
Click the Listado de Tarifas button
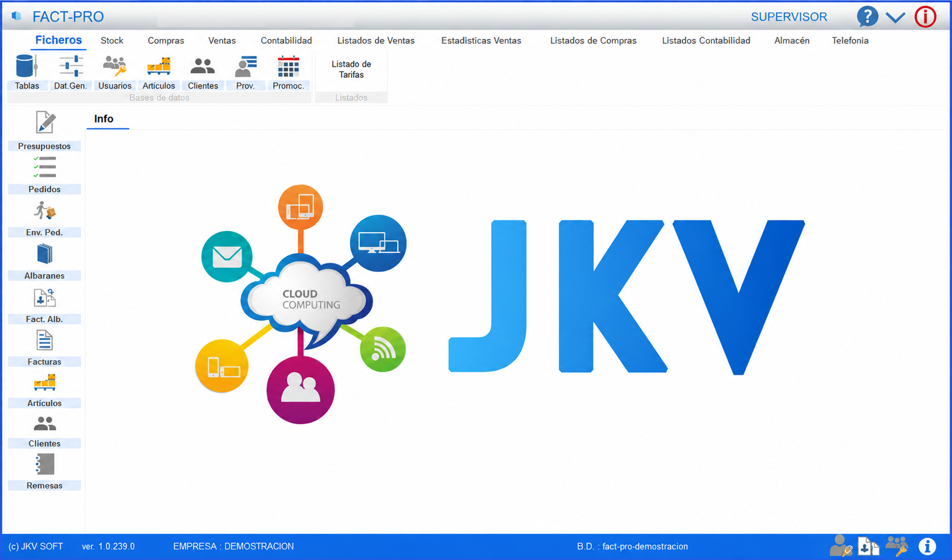(351, 69)
